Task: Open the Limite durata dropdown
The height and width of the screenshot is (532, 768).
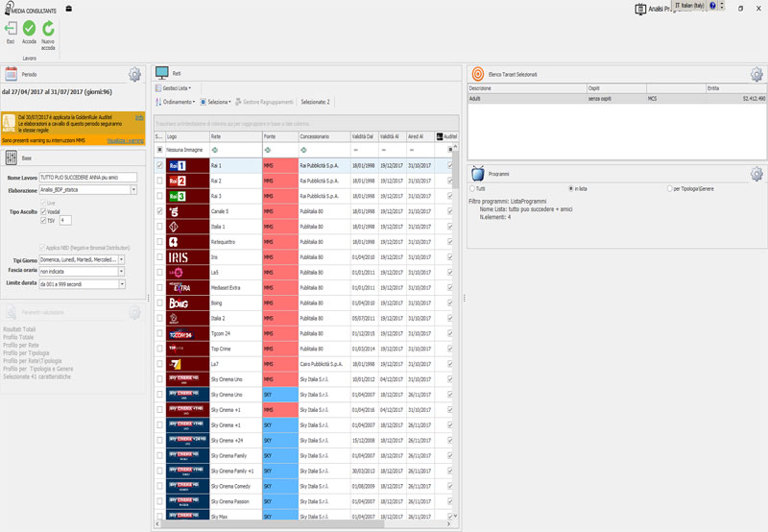Action: pyautogui.click(x=122, y=283)
